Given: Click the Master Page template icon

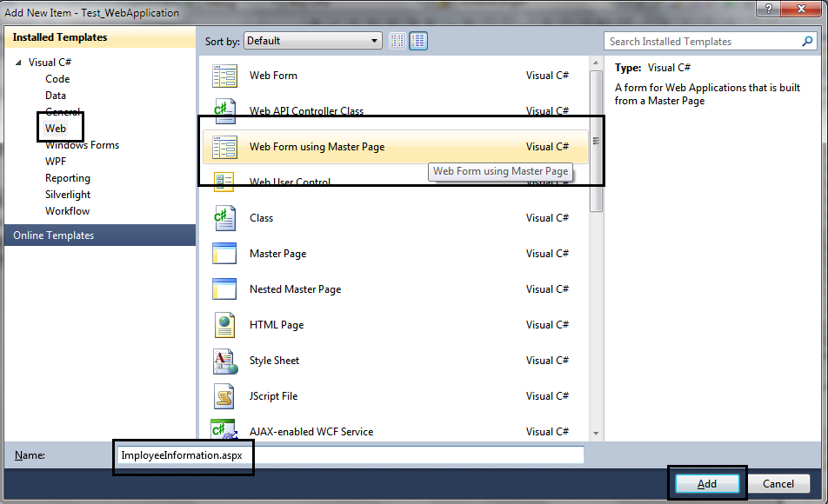Looking at the screenshot, I should point(224,253).
